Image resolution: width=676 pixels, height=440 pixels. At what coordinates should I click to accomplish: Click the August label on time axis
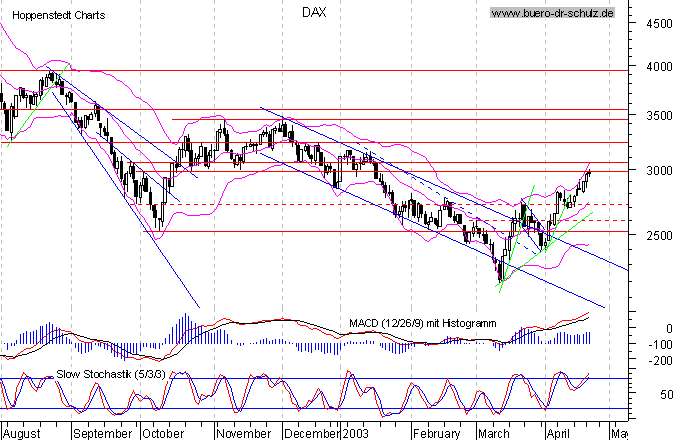[22, 433]
